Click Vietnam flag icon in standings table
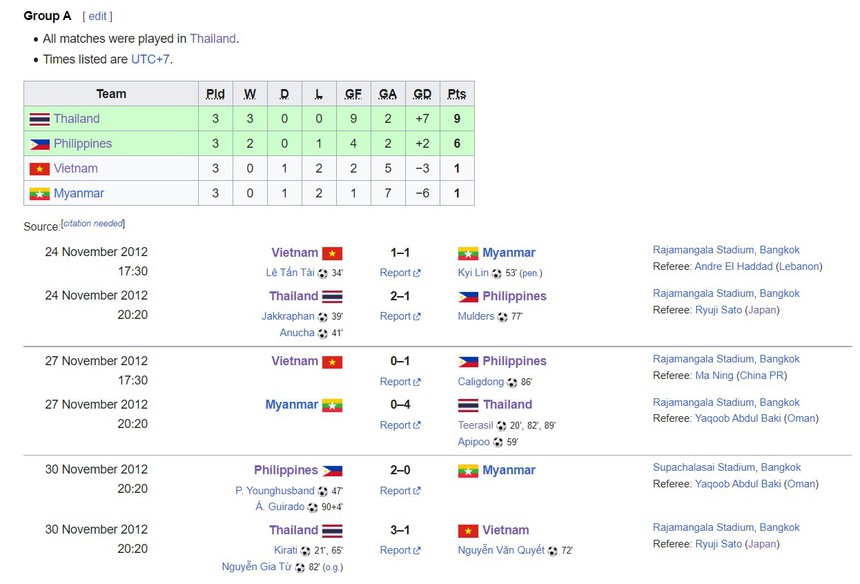This screenshot has height=584, width=860. tap(39, 169)
